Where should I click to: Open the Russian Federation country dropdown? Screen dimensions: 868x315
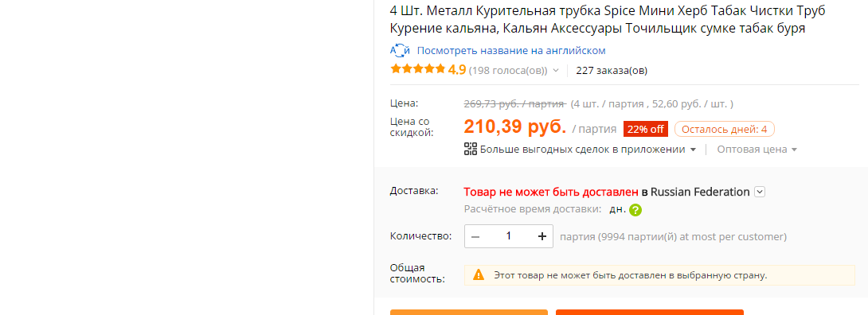click(x=760, y=192)
